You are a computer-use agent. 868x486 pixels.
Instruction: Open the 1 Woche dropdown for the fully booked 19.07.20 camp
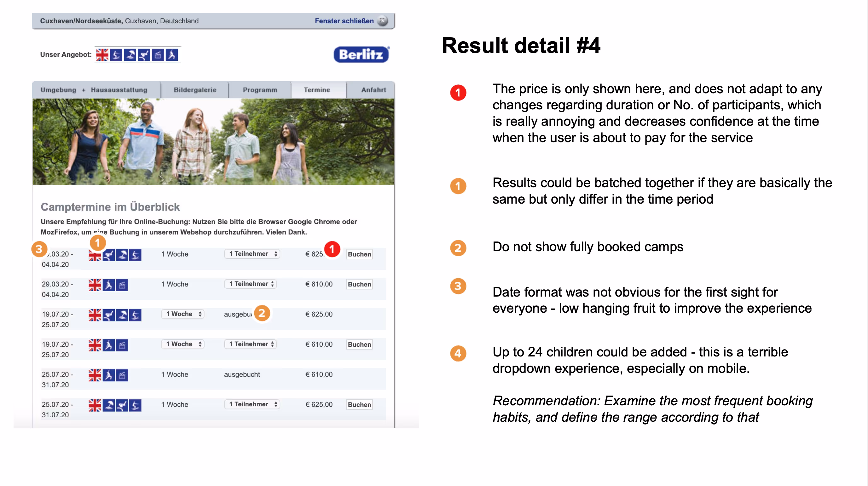click(182, 314)
